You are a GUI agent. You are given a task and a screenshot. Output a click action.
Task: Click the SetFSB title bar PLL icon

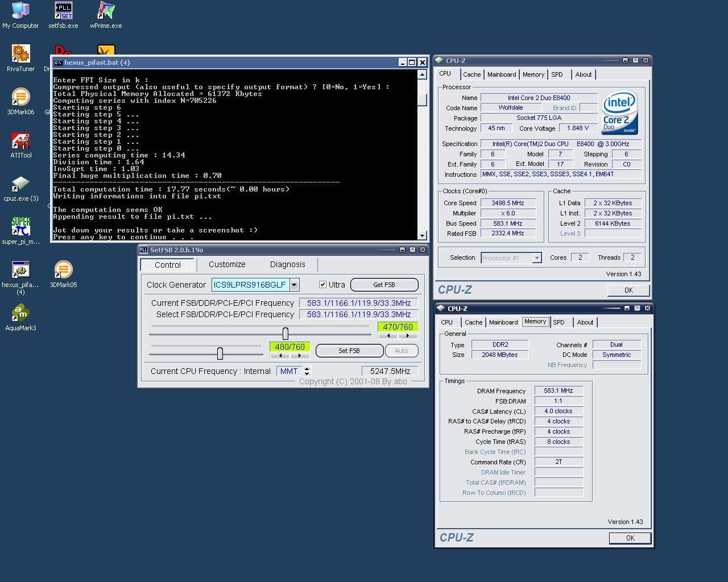(144, 250)
